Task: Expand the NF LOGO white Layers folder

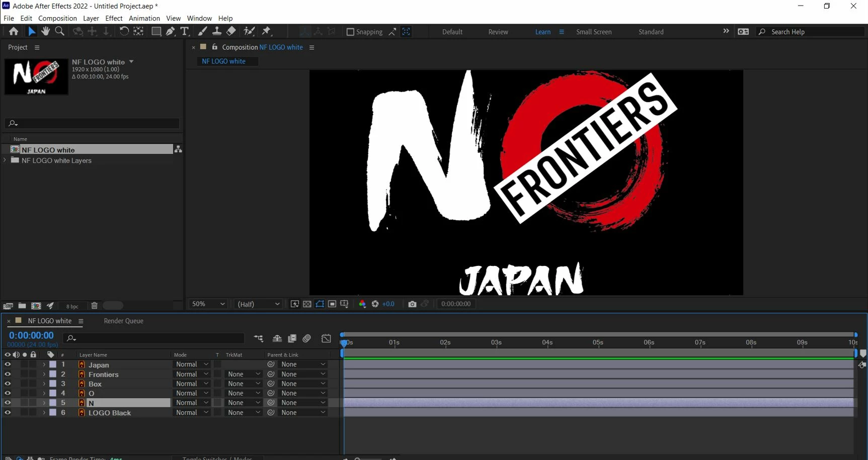Action: (5, 160)
